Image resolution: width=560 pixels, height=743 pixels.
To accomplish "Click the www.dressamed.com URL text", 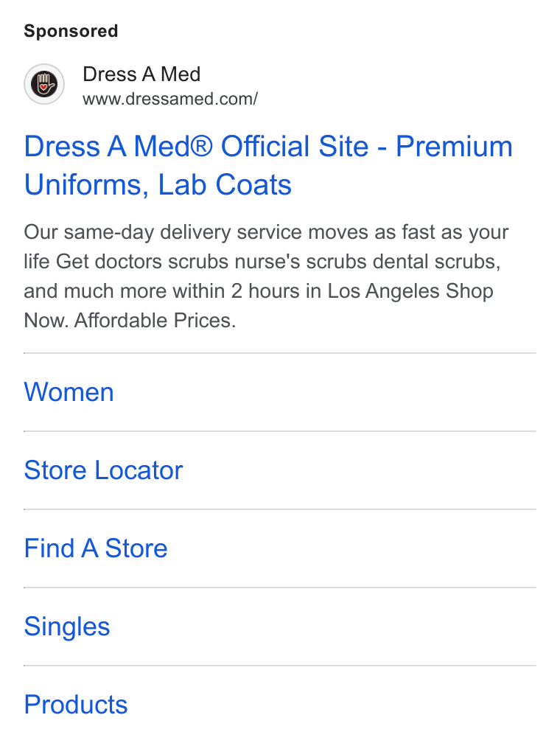I will point(170,99).
